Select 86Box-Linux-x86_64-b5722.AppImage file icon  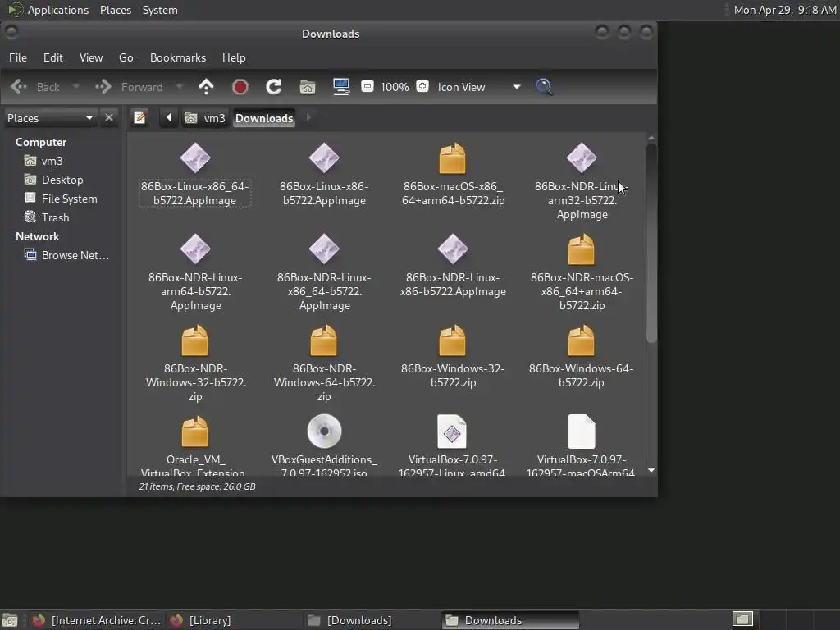coord(195,157)
